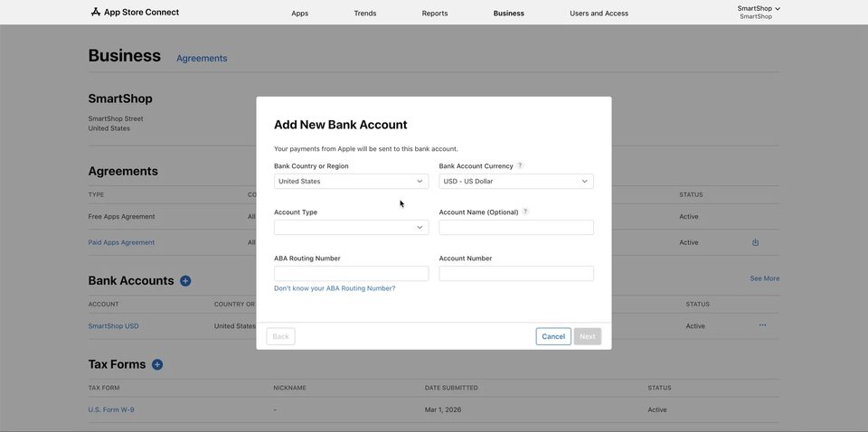Open the Bank Account Currency dropdown
This screenshot has width=868, height=432.
click(516, 182)
